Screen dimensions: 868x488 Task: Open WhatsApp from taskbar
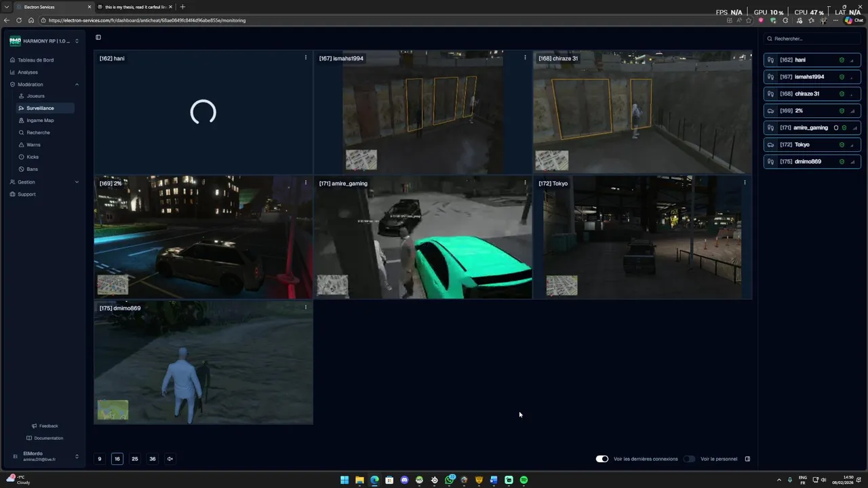[449, 480]
